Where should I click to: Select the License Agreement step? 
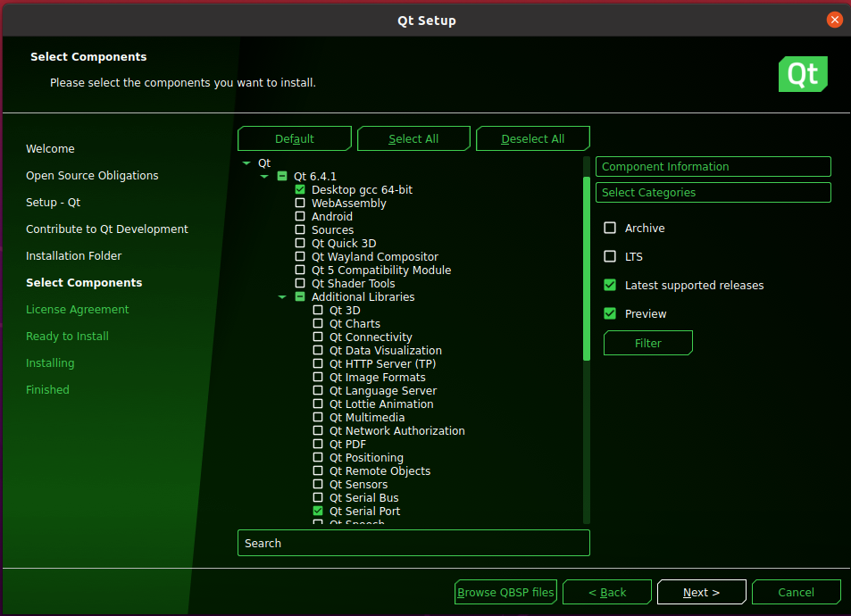78,310
